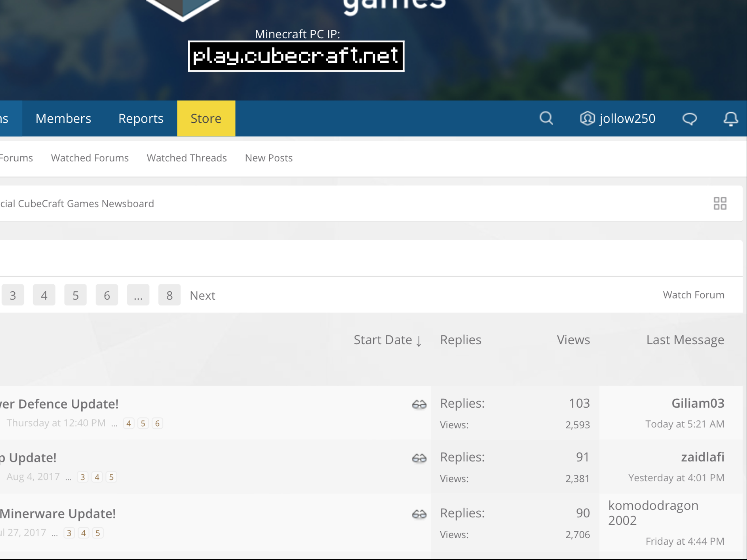Click the play.cubecraft.net IP banner
Viewport: 747px width, 560px height.
click(296, 56)
